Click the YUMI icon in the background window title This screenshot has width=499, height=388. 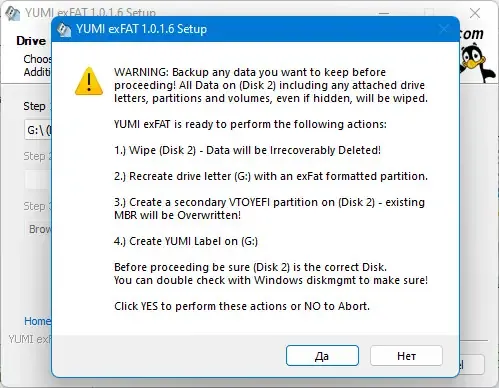click(13, 13)
